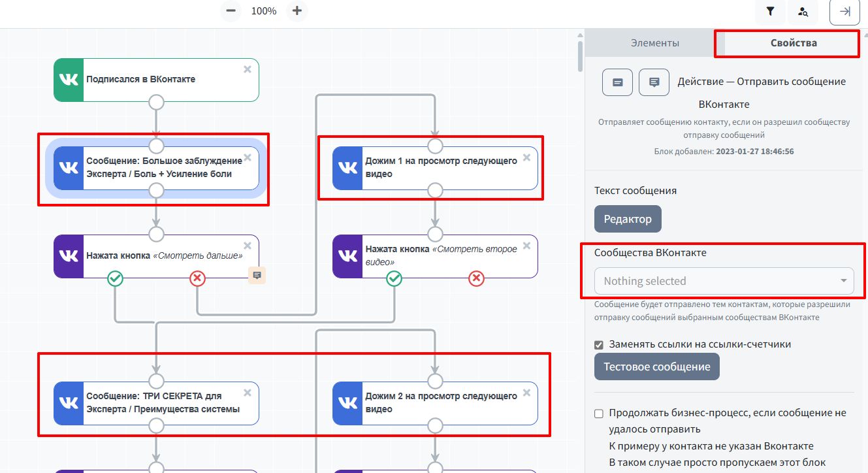Image resolution: width=868 pixels, height=473 pixels.
Task: Click the '100%' zoom level value
Action: tap(264, 11)
